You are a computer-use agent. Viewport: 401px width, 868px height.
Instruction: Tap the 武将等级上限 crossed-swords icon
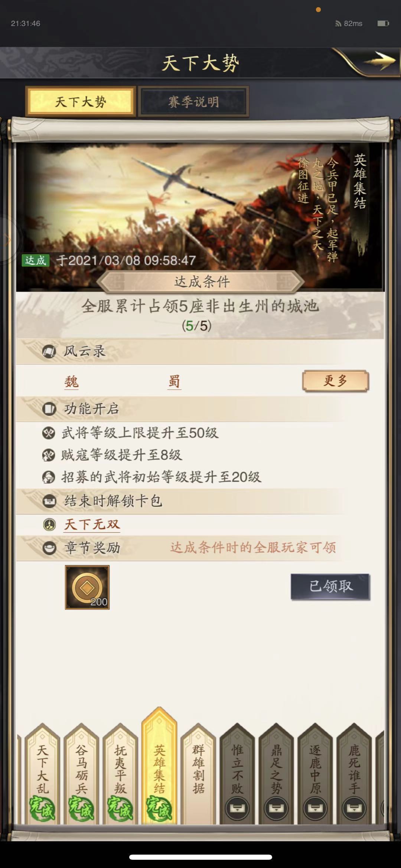pyautogui.click(x=49, y=433)
